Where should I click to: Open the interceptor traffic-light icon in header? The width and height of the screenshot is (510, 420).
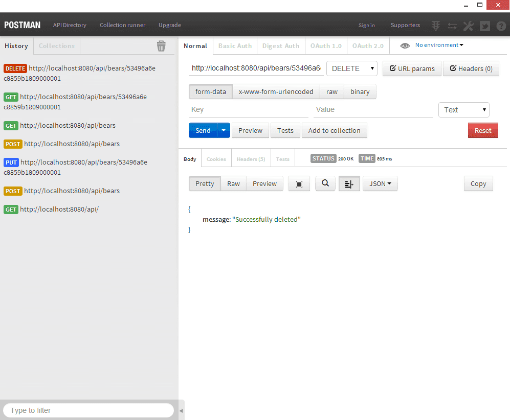click(436, 26)
